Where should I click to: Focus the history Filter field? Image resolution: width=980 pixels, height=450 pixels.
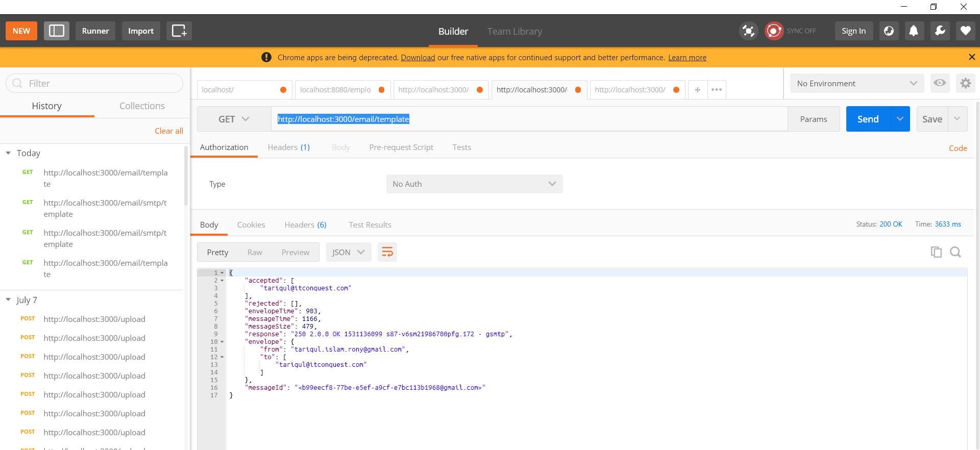tap(94, 83)
